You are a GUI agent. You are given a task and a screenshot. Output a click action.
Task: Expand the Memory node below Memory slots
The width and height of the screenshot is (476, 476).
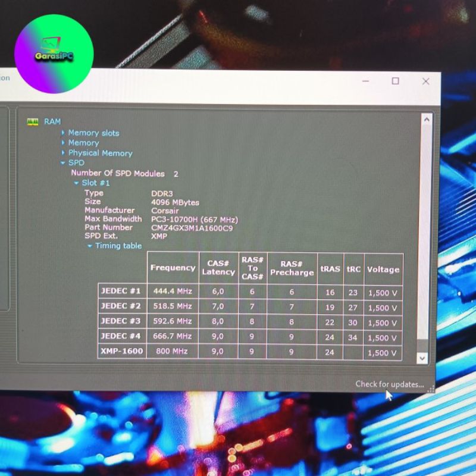click(63, 143)
